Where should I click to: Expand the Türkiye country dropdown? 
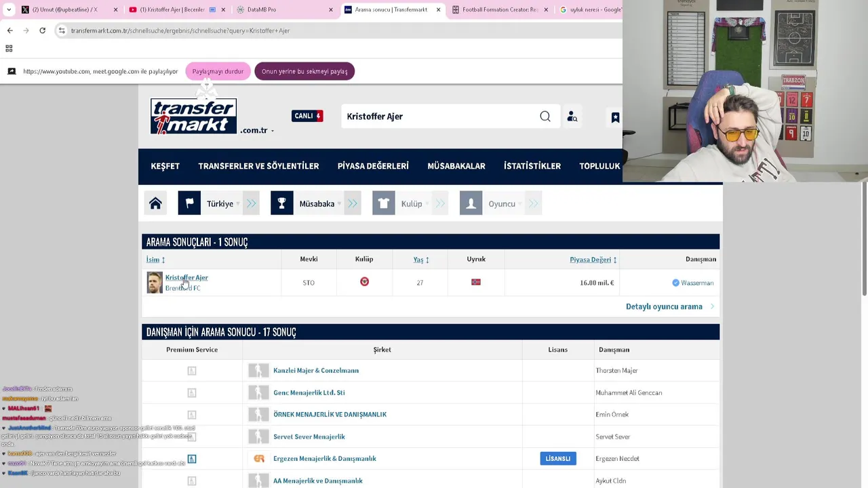[x=223, y=203]
